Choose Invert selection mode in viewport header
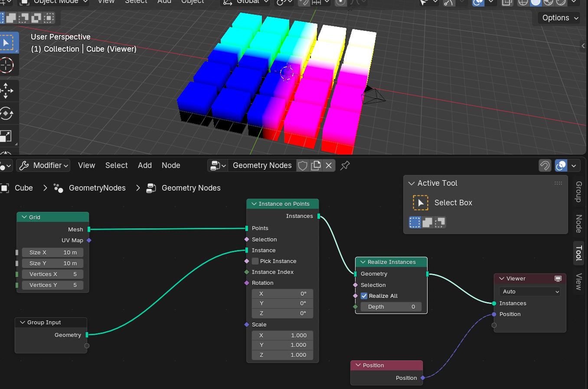This screenshot has height=389, width=588. [36, 18]
